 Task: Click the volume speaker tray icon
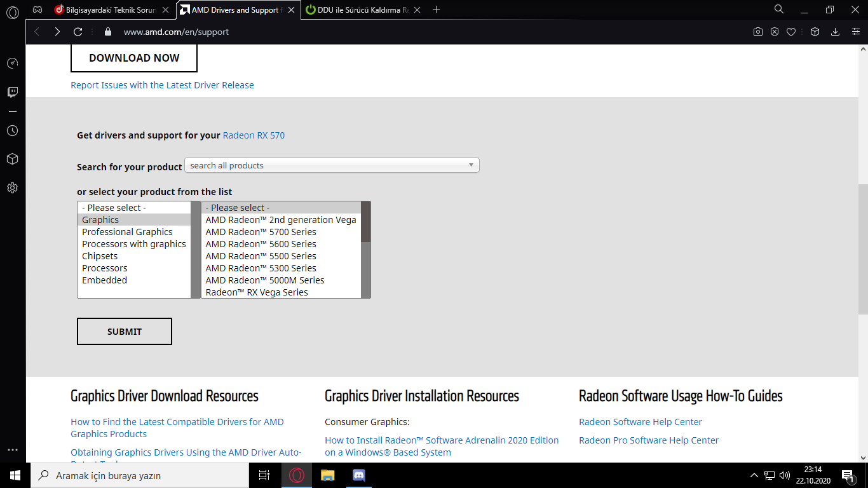tap(785, 475)
